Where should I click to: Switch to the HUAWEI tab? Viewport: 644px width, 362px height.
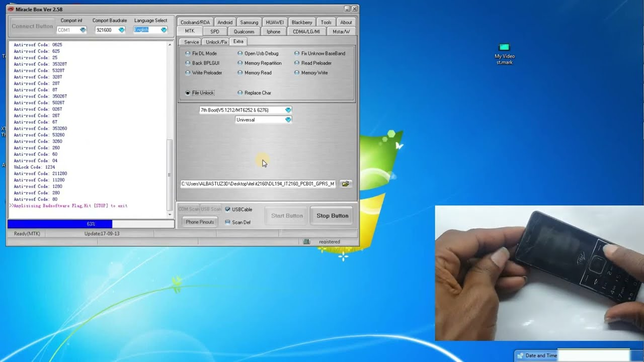275,22
